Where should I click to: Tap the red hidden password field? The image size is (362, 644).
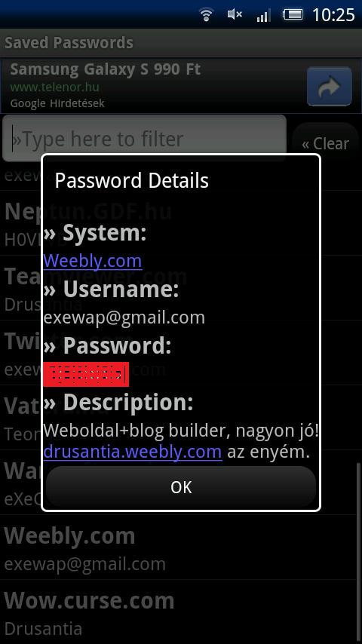[86, 374]
